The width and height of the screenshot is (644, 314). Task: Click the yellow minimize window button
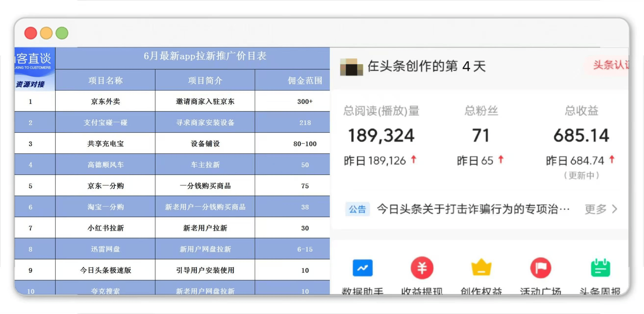(x=46, y=33)
